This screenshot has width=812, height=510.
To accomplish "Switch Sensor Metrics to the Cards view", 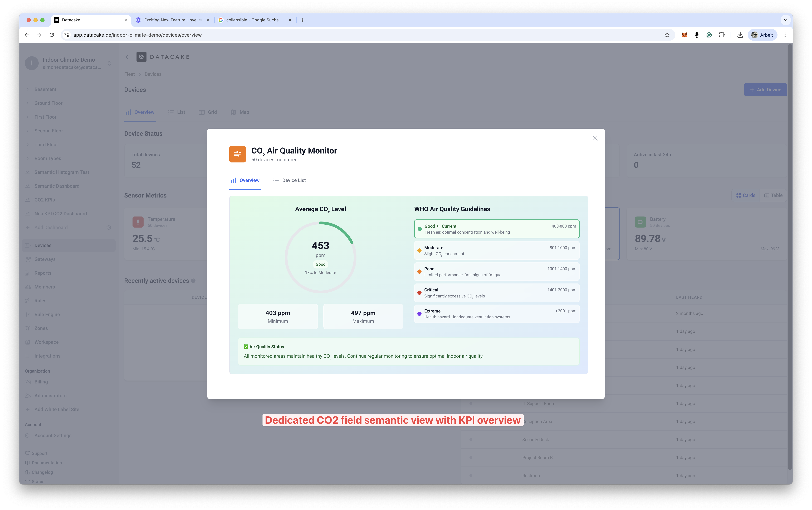I will (x=746, y=195).
